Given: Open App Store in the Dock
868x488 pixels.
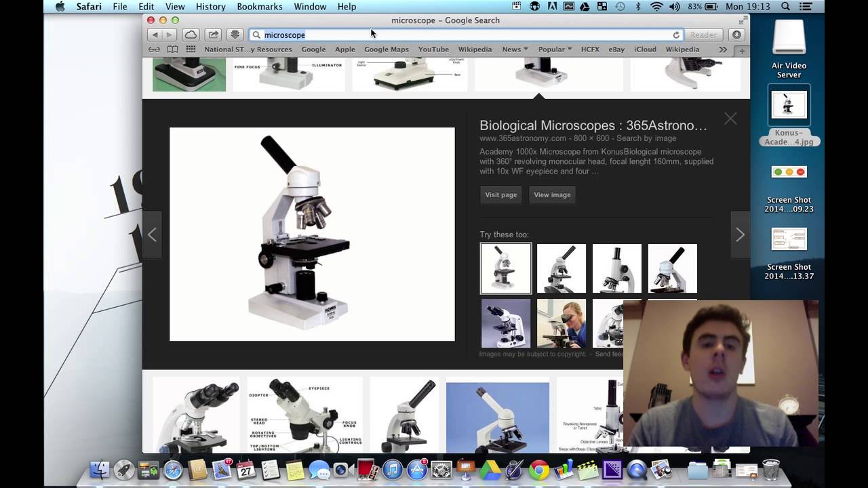Looking at the screenshot, I should coord(417,469).
